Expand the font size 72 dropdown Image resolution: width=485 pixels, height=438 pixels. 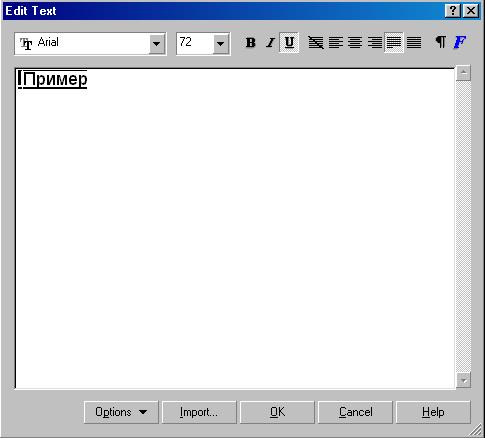221,43
